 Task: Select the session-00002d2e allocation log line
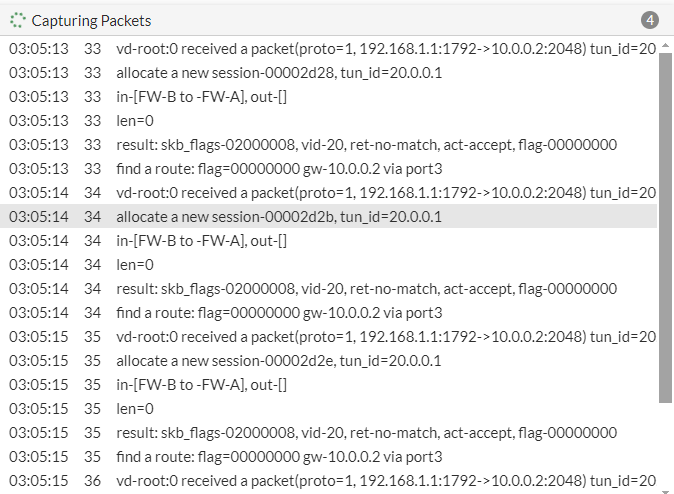pos(278,361)
